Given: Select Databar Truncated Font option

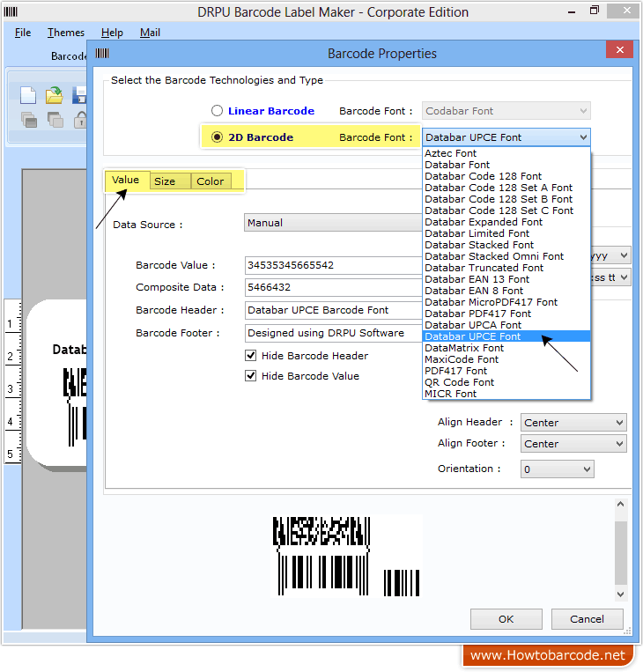Looking at the screenshot, I should 506,268.
